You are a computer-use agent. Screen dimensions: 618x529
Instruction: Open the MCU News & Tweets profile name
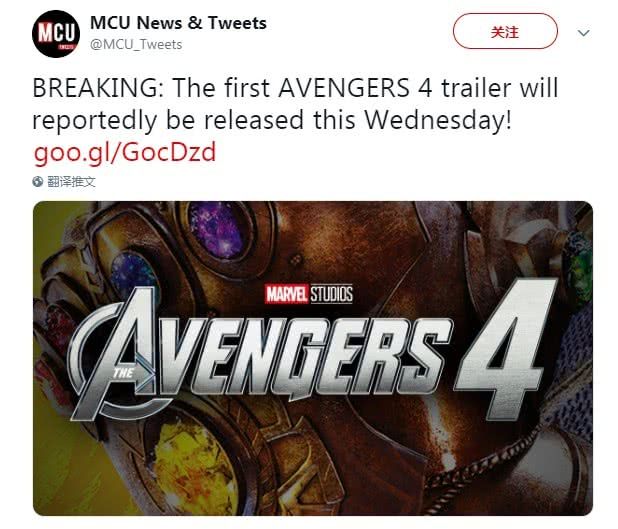click(x=178, y=22)
